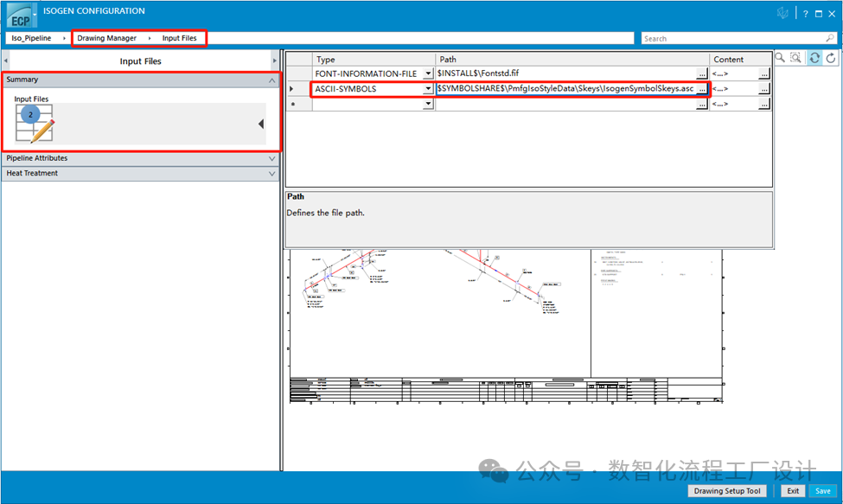The width and height of the screenshot is (843, 504).
Task: Select Drawing Manager in the breadcrumb
Action: [106, 38]
